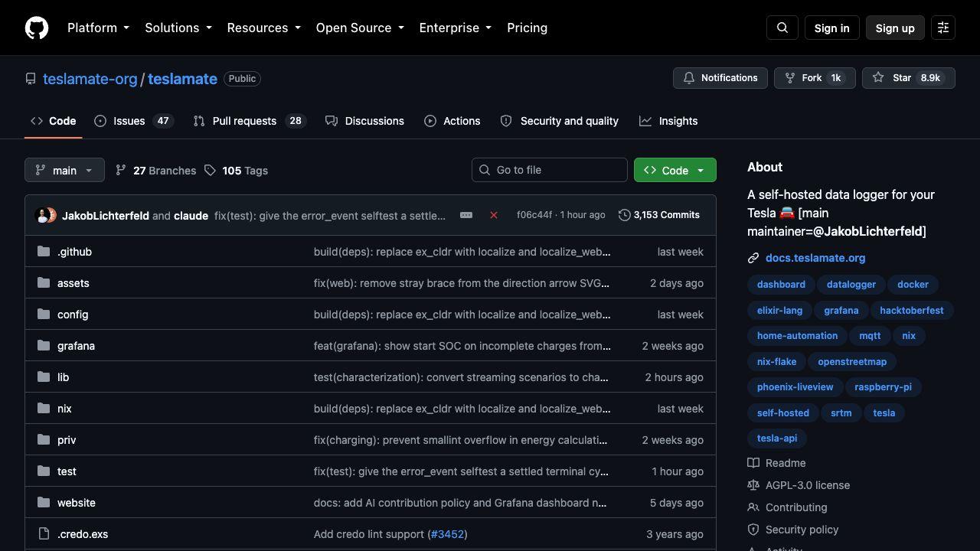Open the Solutions dropdown menu
The height and width of the screenshot is (551, 980).
pyautogui.click(x=178, y=28)
